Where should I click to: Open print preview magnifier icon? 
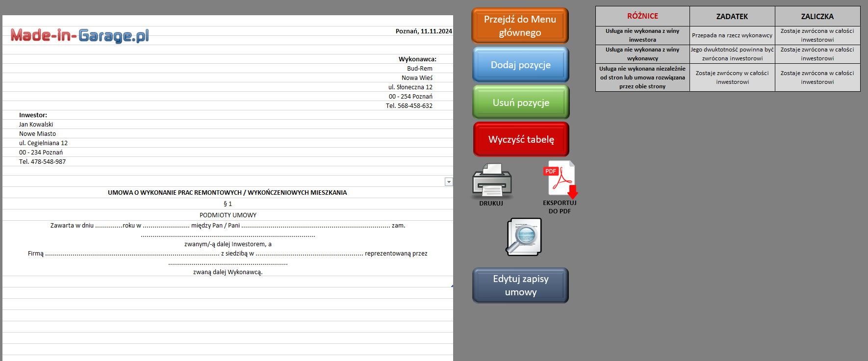(524, 237)
